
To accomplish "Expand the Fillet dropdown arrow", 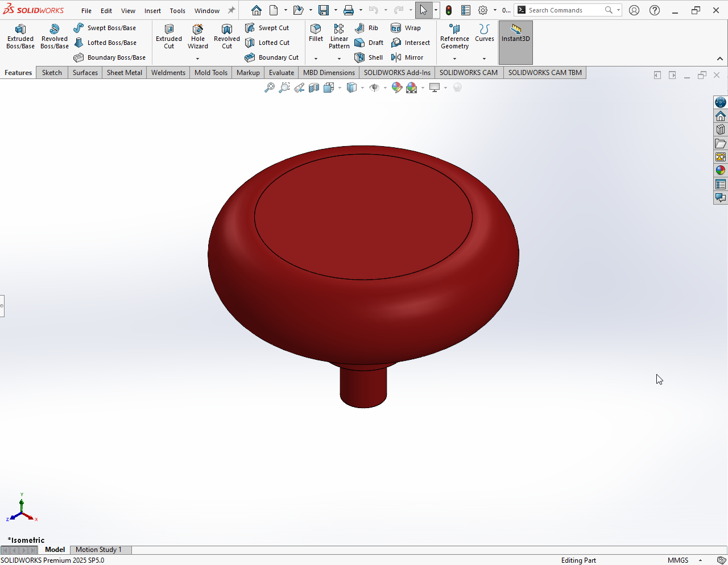I will 316,59.
